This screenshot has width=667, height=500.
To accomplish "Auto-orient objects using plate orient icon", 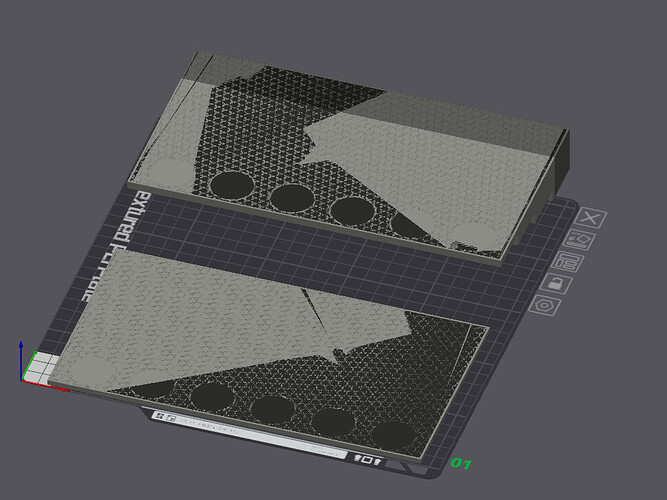I will pos(578,241).
